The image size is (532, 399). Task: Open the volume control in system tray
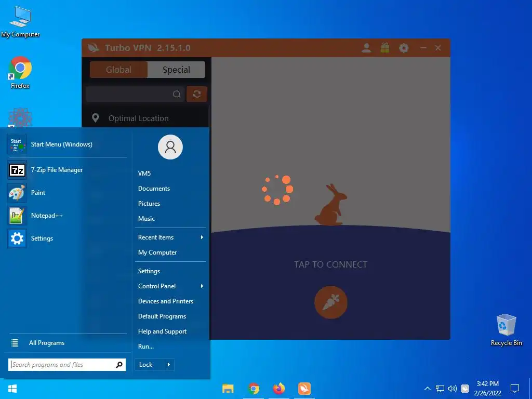tap(453, 389)
